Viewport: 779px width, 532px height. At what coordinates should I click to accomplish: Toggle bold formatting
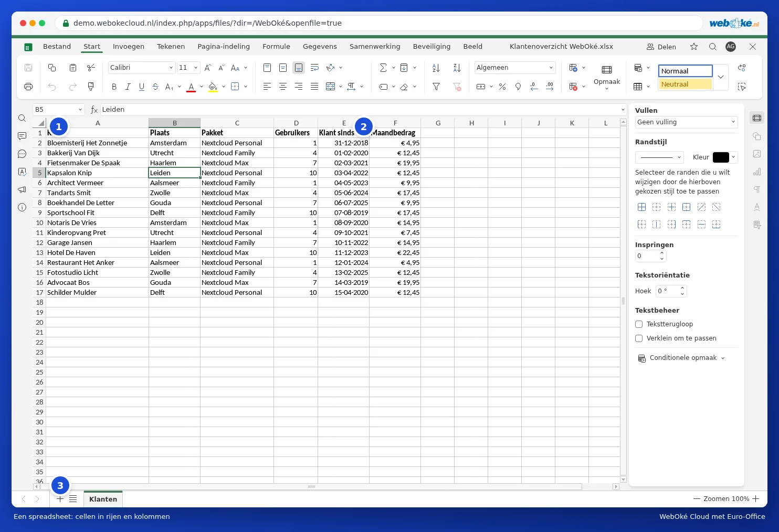coord(114,87)
